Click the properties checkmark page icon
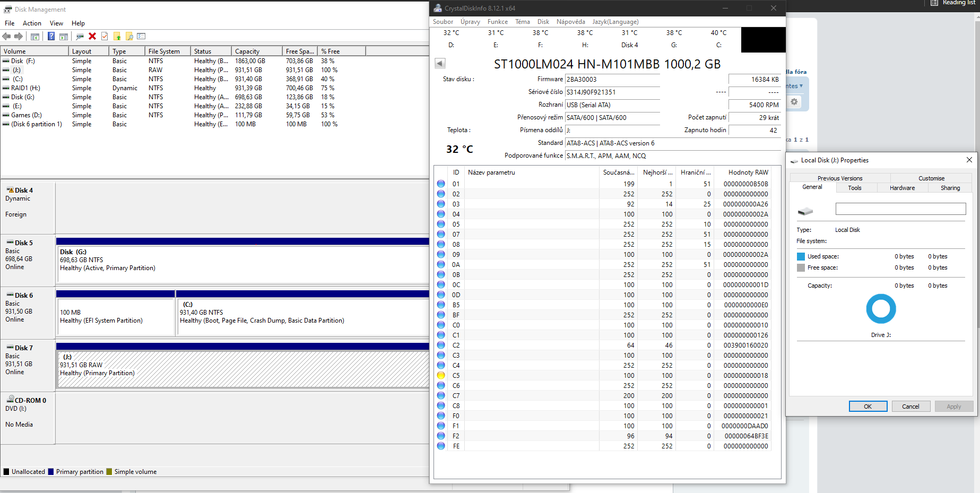This screenshot has height=493, width=980. (105, 36)
